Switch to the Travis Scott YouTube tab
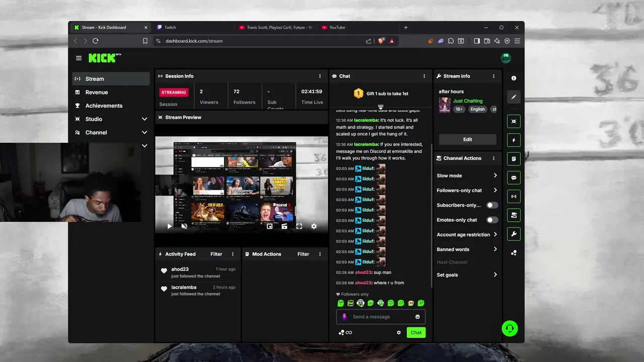The width and height of the screenshot is (644, 362). tap(276, 27)
